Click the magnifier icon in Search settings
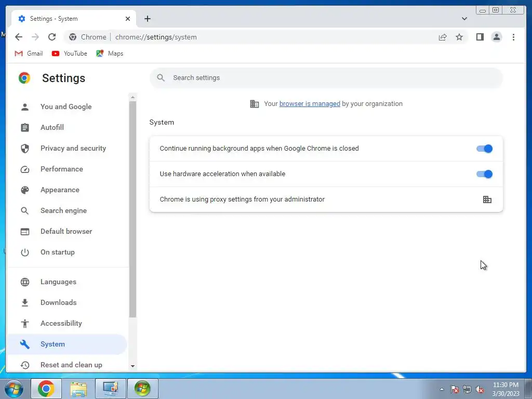532x399 pixels. (161, 78)
